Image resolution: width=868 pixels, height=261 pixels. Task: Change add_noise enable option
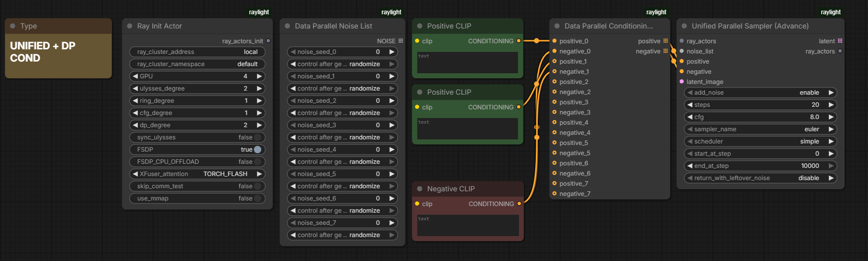pos(761,93)
